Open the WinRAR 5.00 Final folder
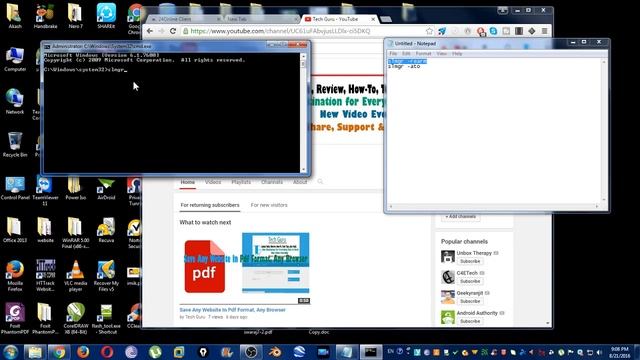 (x=75, y=233)
